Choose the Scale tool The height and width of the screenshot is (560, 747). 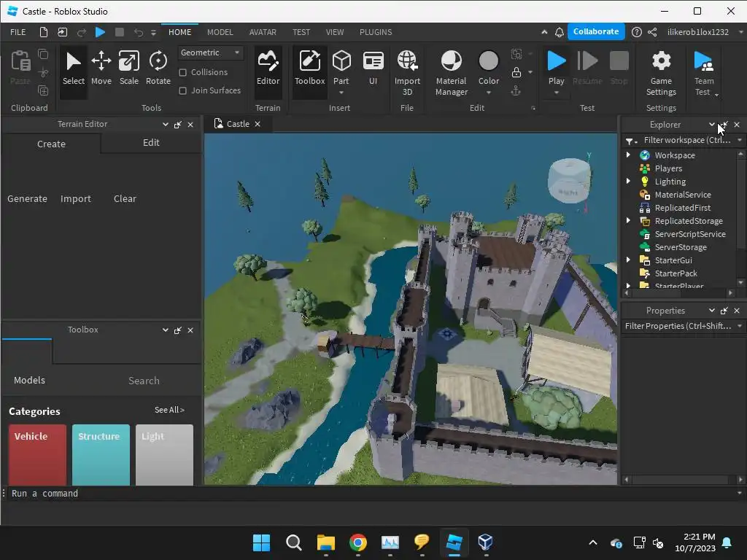(x=128, y=69)
